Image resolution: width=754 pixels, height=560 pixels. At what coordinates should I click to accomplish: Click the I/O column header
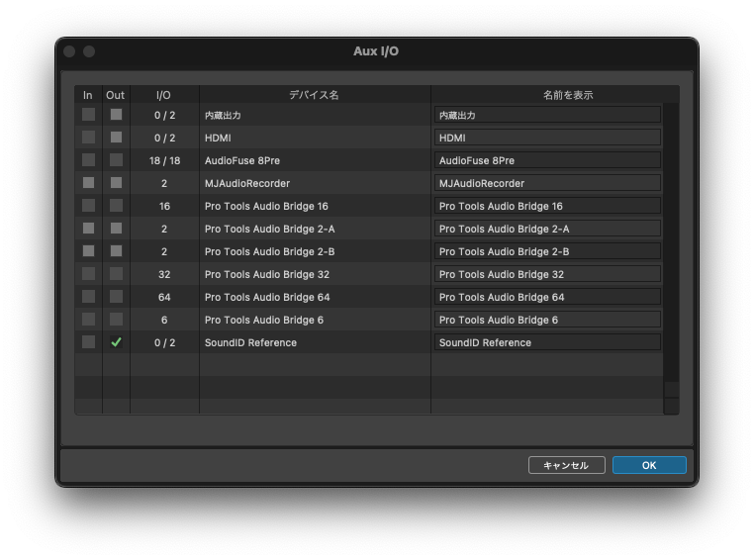[163, 95]
